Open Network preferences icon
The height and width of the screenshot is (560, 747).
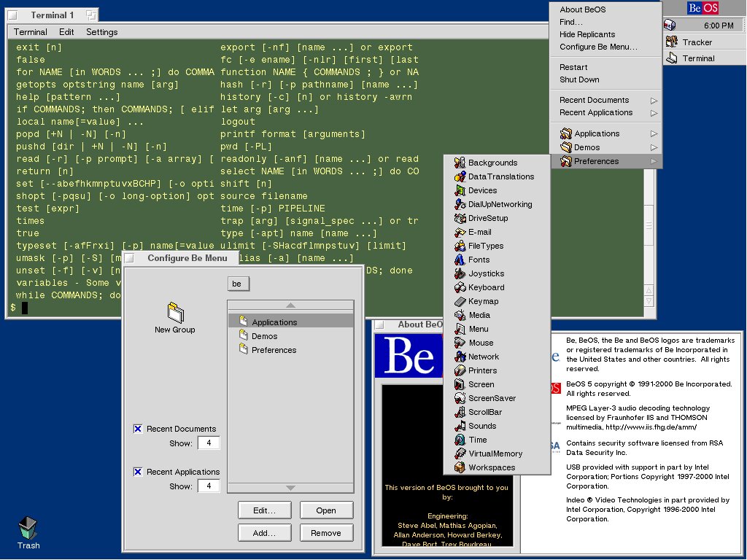tap(460, 356)
